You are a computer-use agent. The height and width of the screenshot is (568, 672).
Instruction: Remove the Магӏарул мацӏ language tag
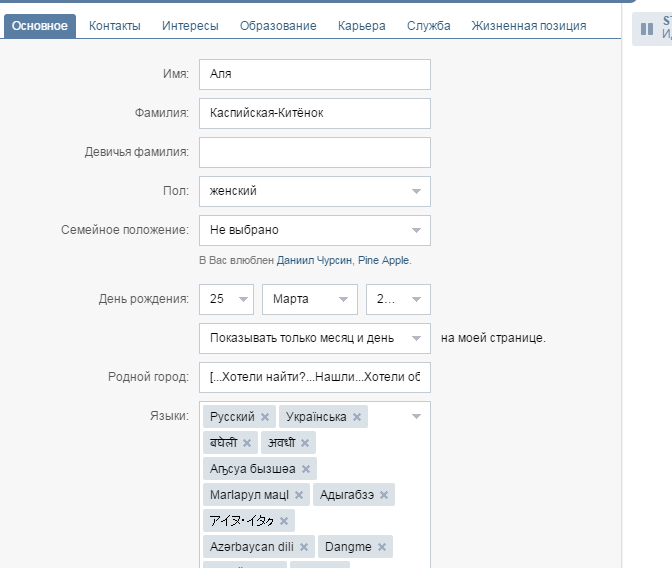pyautogui.click(x=299, y=495)
